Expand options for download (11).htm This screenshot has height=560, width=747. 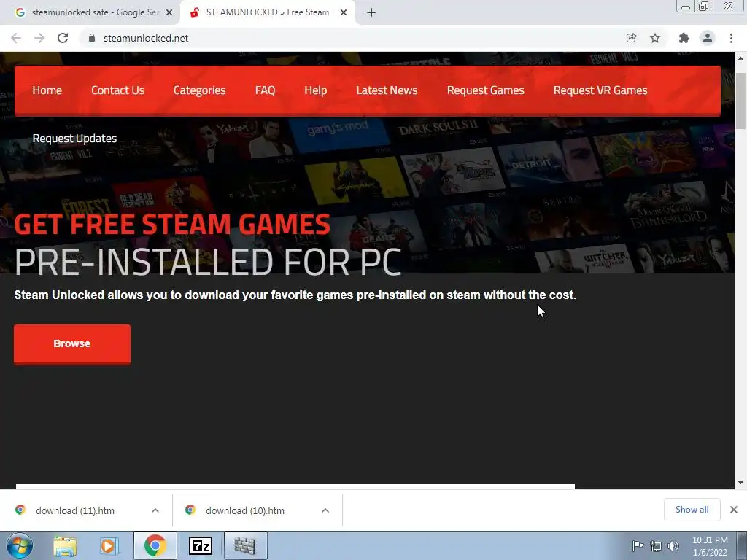(155, 510)
